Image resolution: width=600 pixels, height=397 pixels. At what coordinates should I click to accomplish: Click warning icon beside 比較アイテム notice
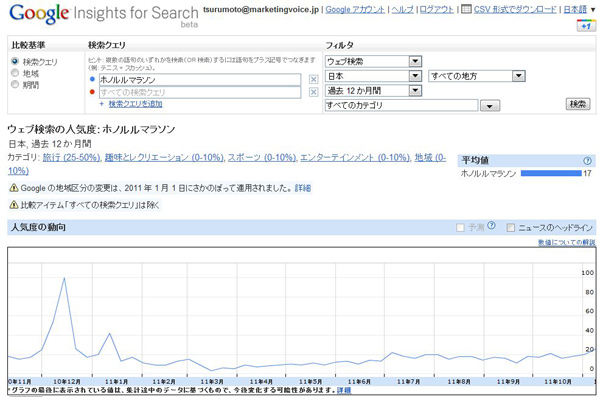(14, 205)
